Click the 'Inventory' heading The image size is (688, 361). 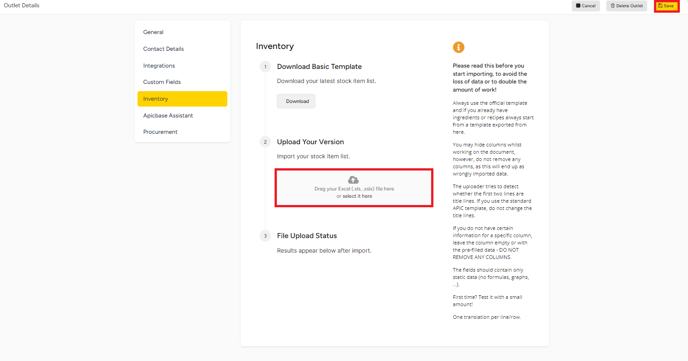tap(275, 46)
